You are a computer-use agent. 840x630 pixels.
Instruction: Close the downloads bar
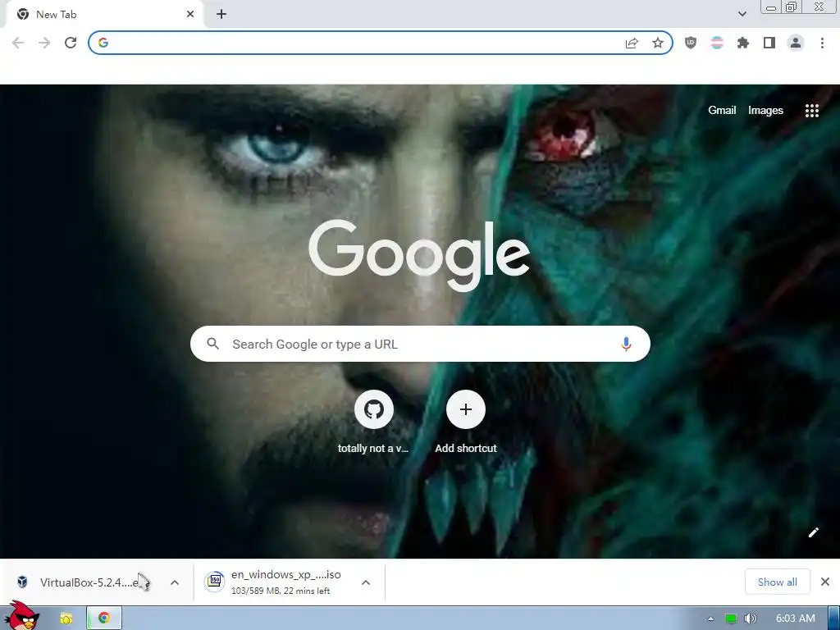point(825,582)
